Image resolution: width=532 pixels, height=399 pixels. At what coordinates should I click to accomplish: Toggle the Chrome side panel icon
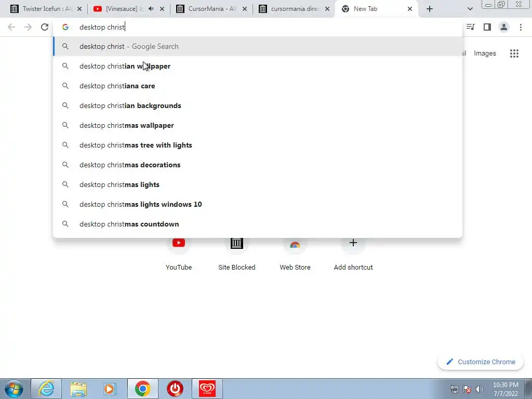487,27
